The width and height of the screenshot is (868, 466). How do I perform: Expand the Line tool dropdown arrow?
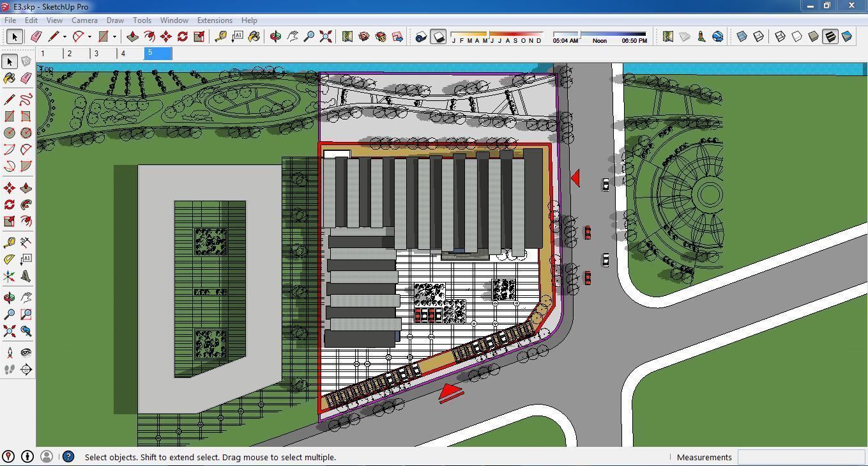tap(65, 37)
